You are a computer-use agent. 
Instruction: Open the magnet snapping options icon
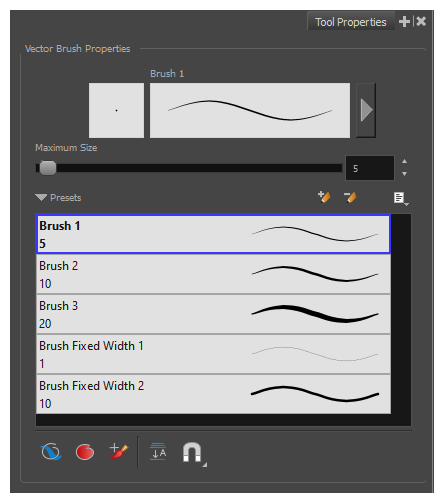point(193,453)
